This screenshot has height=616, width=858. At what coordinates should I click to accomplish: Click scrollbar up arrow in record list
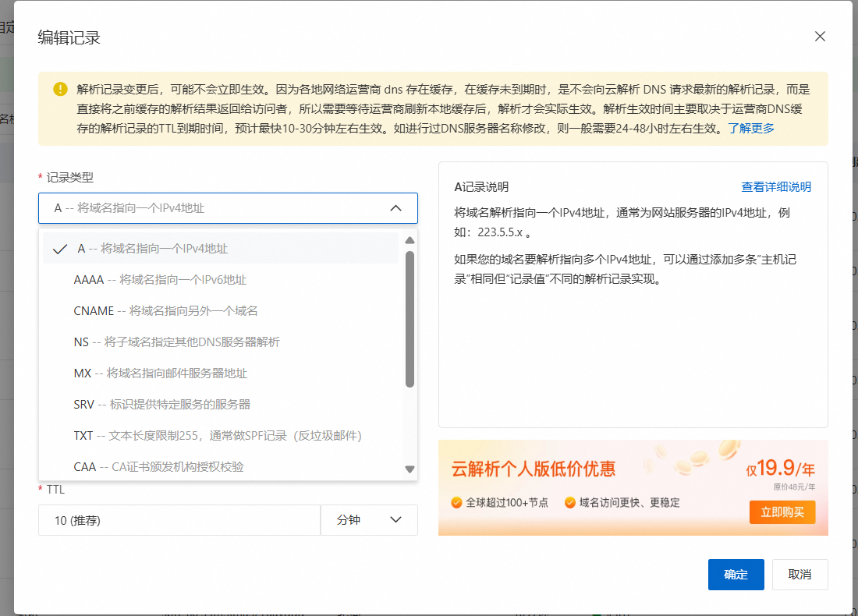point(409,240)
